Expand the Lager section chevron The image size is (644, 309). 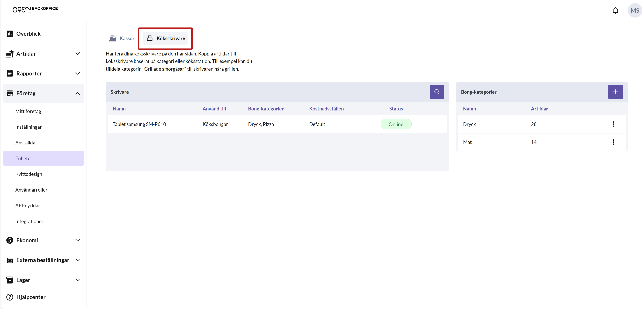pos(77,280)
